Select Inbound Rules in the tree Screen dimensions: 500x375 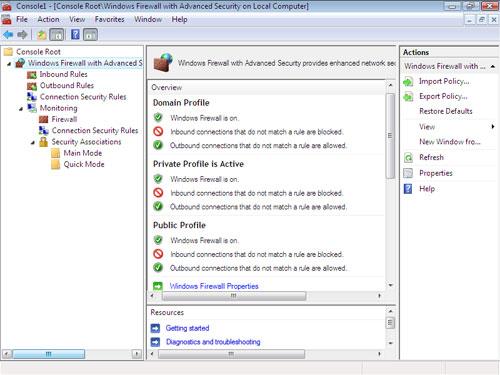click(64, 74)
